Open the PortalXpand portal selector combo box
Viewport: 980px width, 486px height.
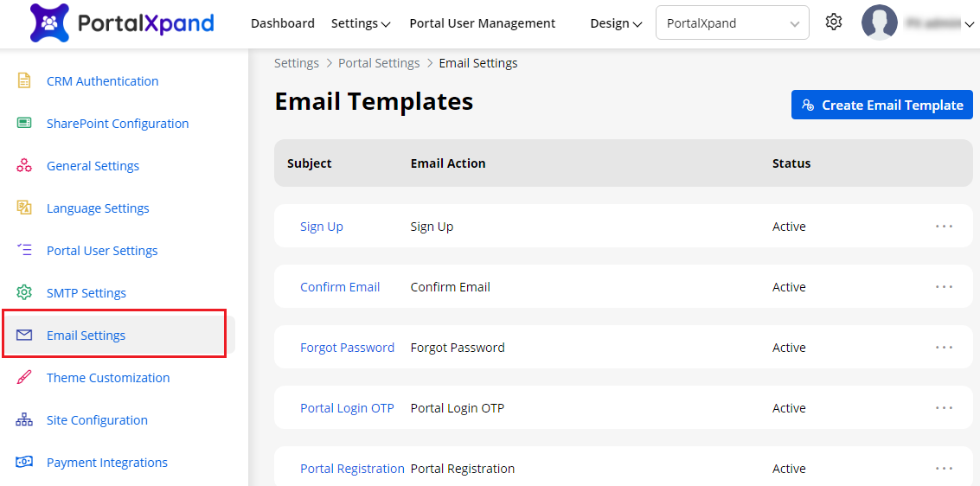pos(733,23)
